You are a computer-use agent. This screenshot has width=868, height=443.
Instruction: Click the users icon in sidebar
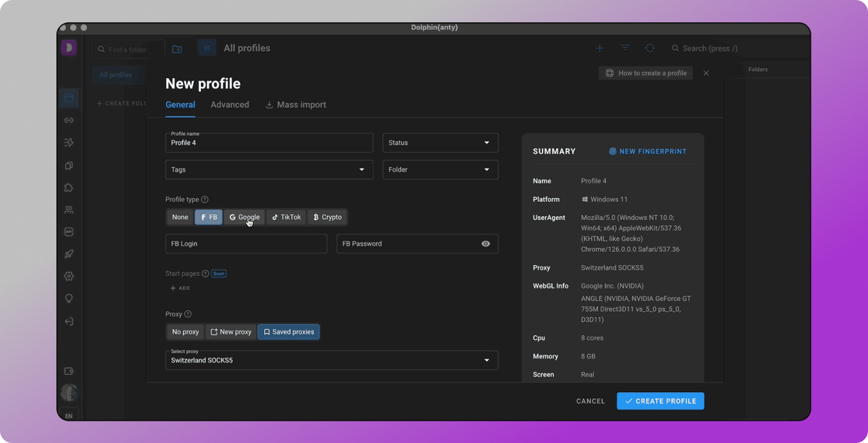pyautogui.click(x=69, y=210)
